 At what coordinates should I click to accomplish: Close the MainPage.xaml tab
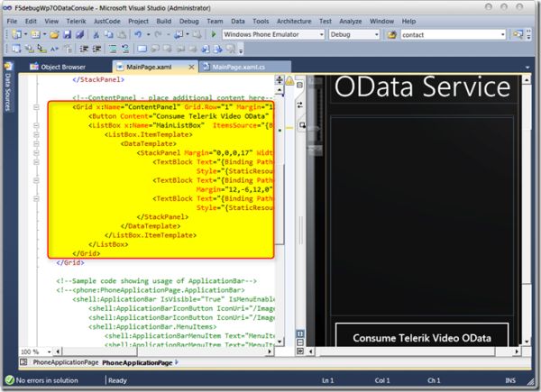click(191, 67)
